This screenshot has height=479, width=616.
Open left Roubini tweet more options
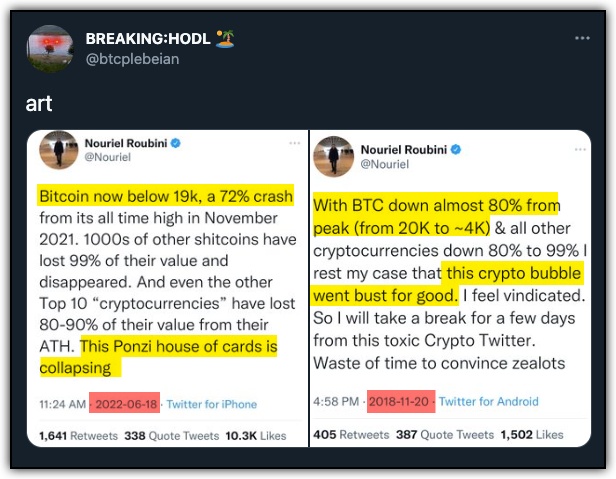coord(295,143)
